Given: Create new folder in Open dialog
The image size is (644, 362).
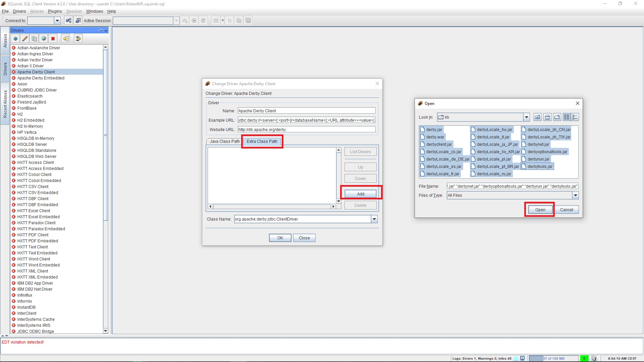Looking at the screenshot, I should pos(557,117).
